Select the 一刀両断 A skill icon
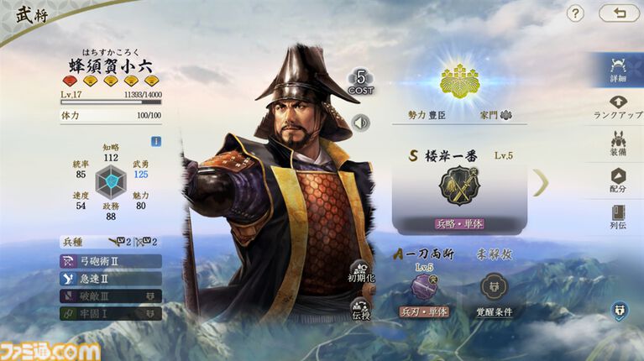The image size is (644, 361). coord(425,287)
